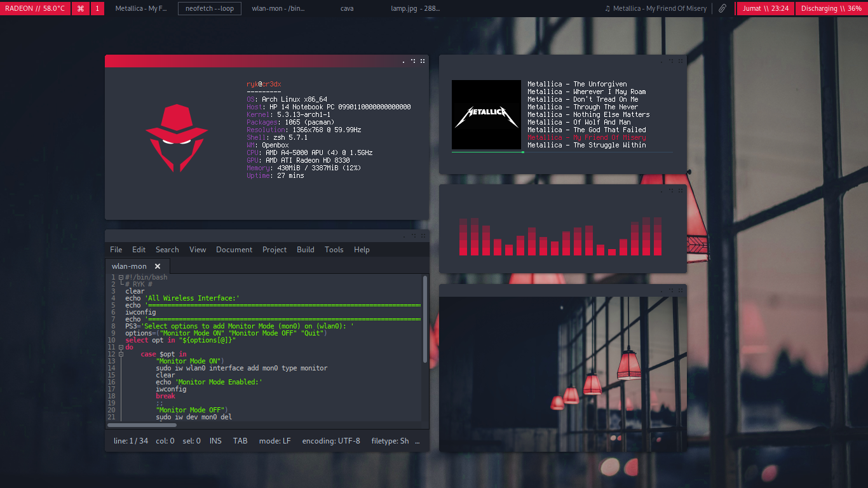Open the Search menu
This screenshot has height=488, width=868.
167,250
